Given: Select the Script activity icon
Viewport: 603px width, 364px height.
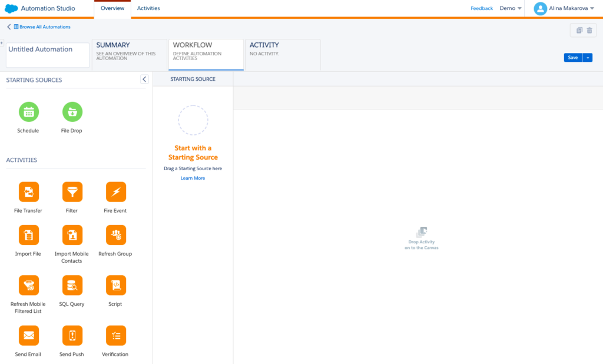Looking at the screenshot, I should (x=115, y=285).
